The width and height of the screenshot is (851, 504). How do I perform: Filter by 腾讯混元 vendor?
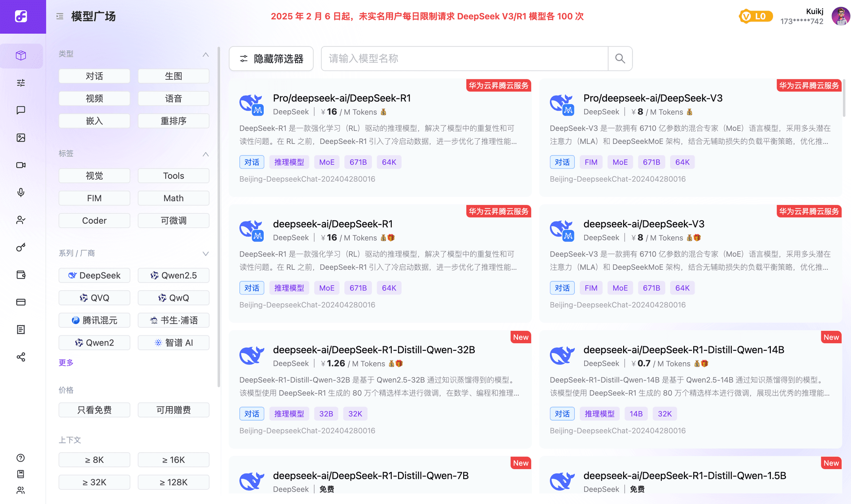(x=94, y=320)
